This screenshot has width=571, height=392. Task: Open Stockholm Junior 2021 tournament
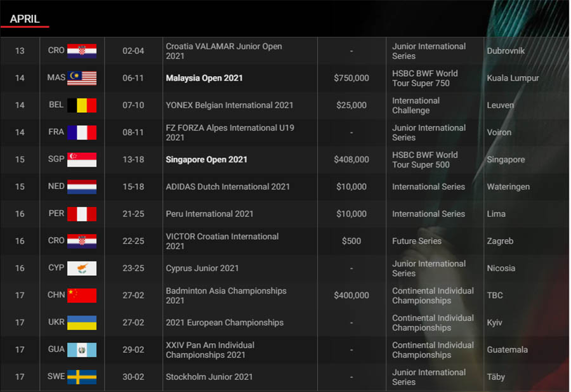[209, 377]
